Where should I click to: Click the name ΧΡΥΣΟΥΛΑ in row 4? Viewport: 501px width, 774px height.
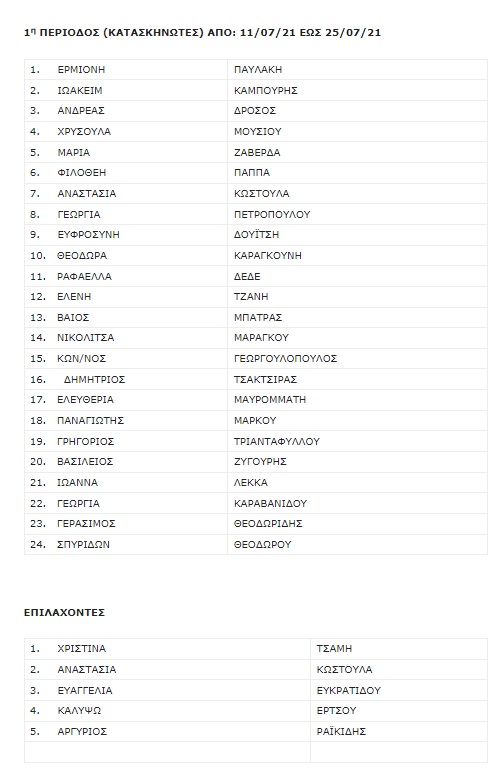[x=84, y=132]
